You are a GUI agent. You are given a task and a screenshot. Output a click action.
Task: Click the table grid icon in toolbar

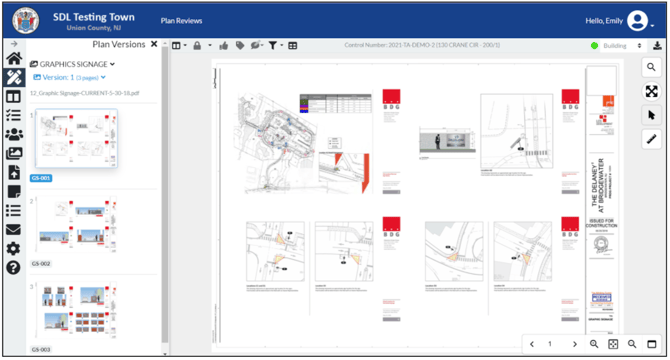(293, 46)
